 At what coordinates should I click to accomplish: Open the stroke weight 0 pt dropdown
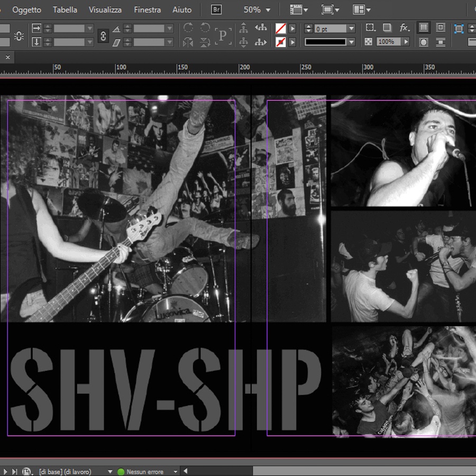pos(351,29)
